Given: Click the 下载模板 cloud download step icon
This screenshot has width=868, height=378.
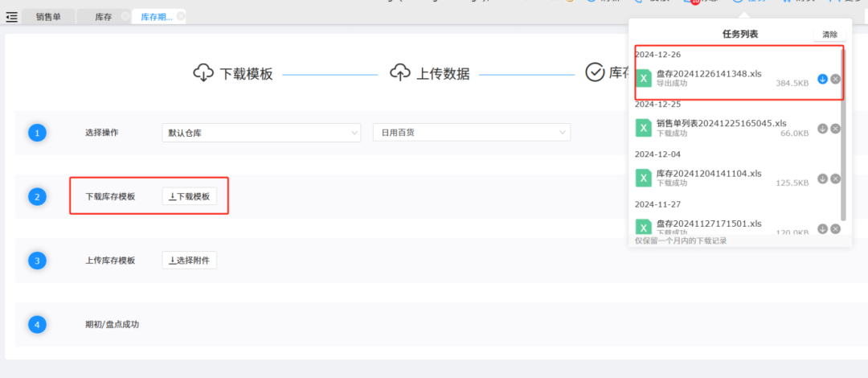Looking at the screenshot, I should [203, 72].
